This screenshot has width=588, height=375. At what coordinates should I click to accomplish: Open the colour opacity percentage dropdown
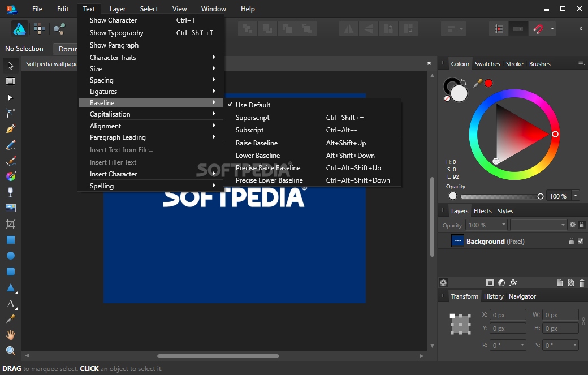pos(576,196)
